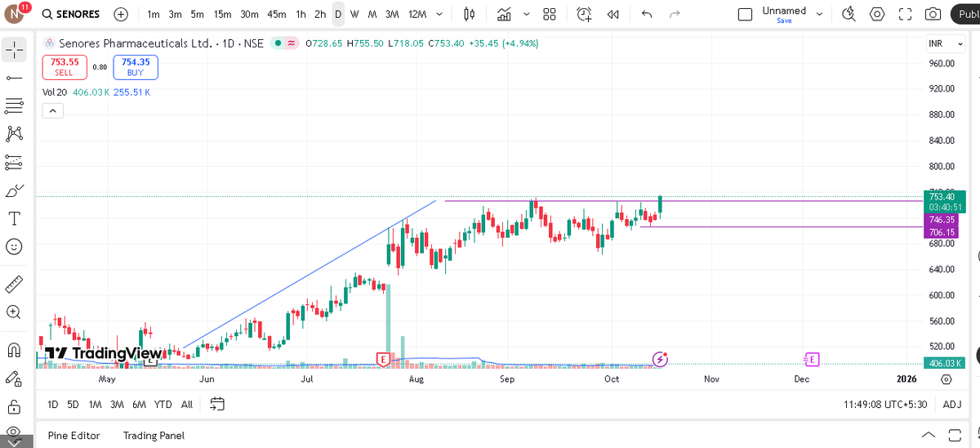The height and width of the screenshot is (448, 980).
Task: Click the lightning event marker in October
Action: click(661, 359)
